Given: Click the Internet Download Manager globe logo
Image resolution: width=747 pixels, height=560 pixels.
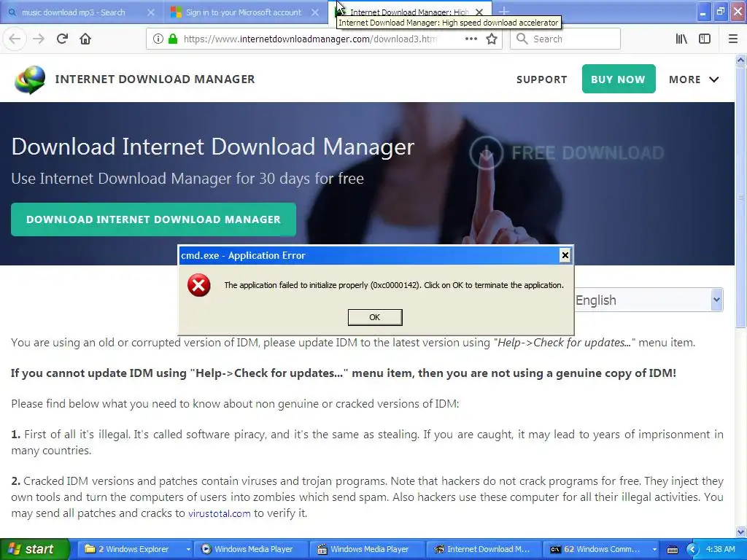Looking at the screenshot, I should (x=30, y=79).
